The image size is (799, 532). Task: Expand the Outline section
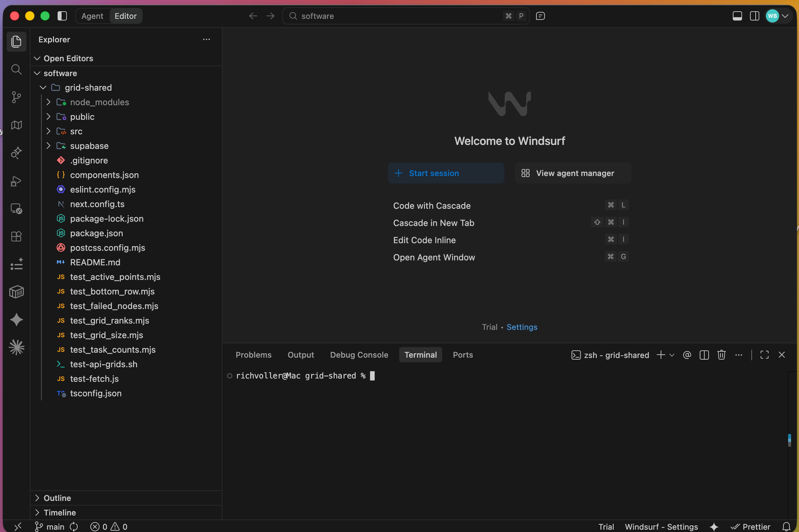[37, 498]
